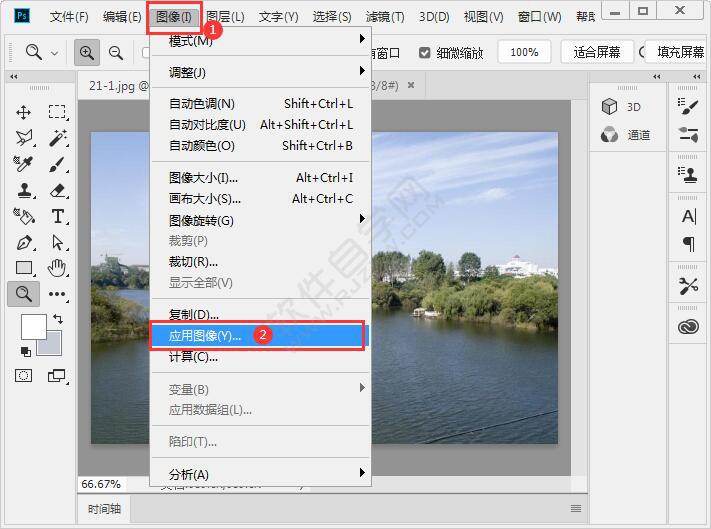Expand the Analysis (分析) submenu
This screenshot has height=529, width=711.
tap(260, 474)
